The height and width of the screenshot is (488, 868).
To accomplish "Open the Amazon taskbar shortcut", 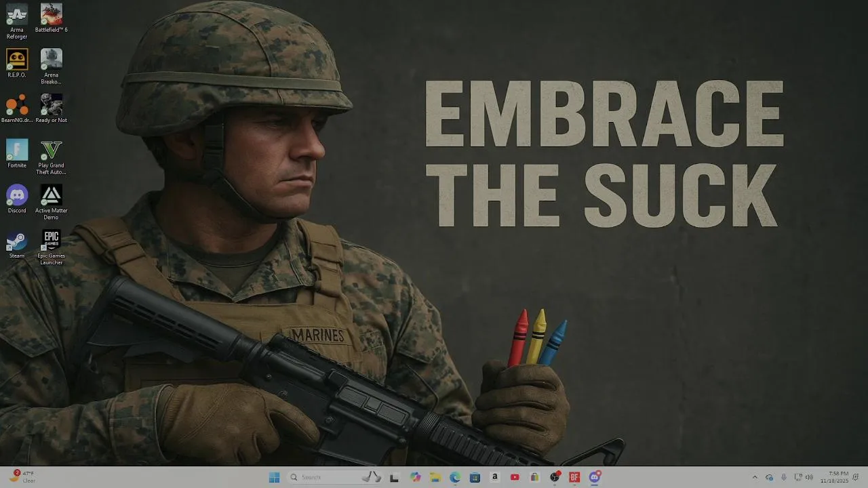I will [495, 477].
